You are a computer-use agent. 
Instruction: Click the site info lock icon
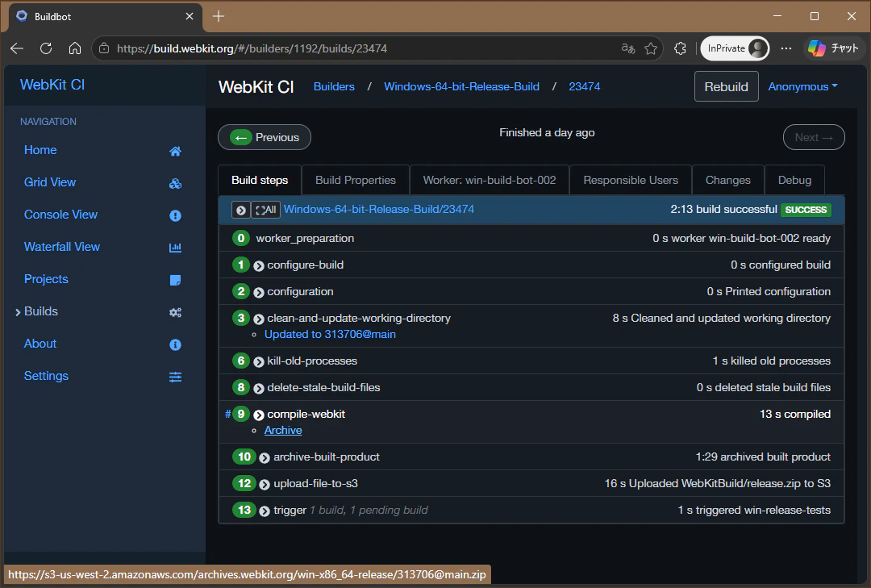click(x=104, y=48)
